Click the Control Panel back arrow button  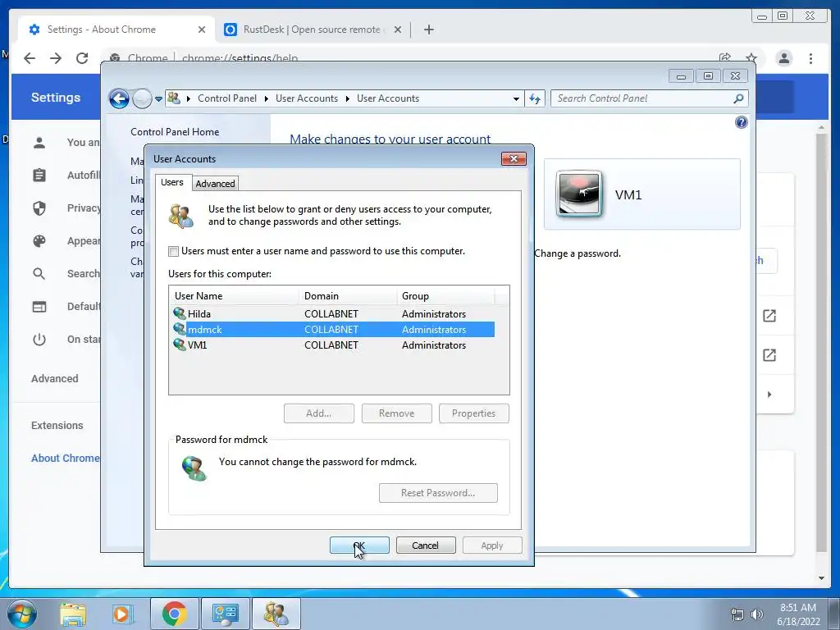click(x=119, y=98)
